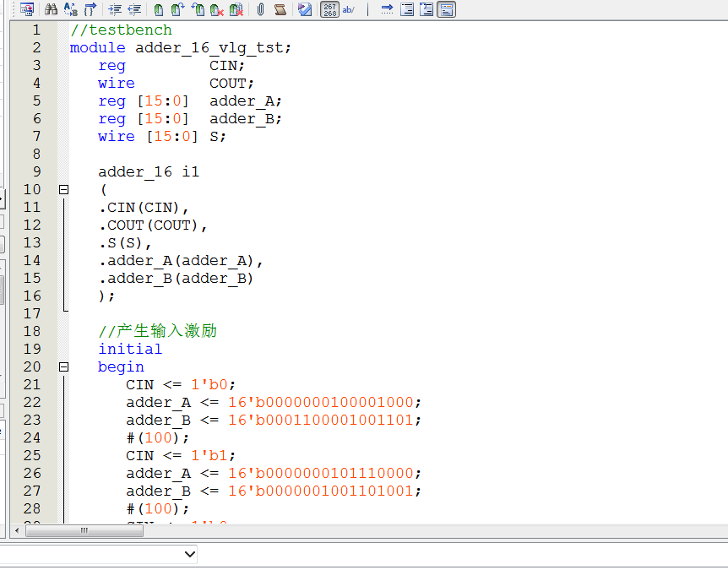This screenshot has height=570, width=728.
Task: Collapse the initial begin block at line 20
Action: click(63, 367)
